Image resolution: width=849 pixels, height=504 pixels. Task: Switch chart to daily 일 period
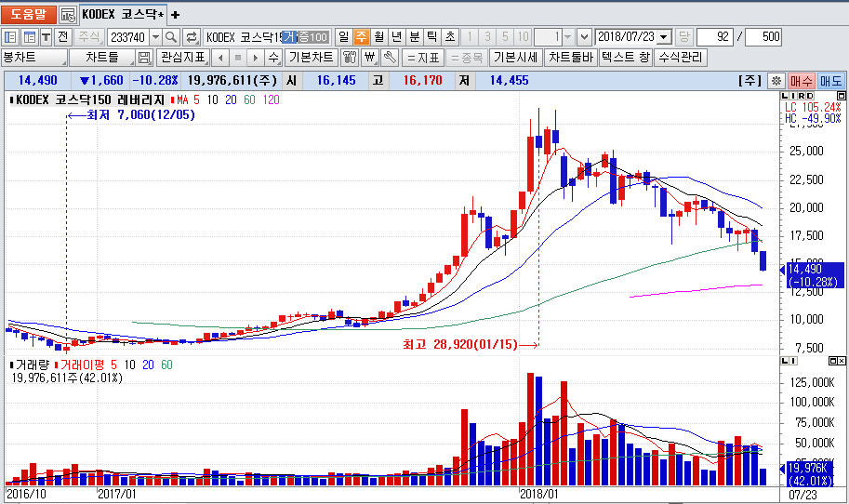click(343, 37)
